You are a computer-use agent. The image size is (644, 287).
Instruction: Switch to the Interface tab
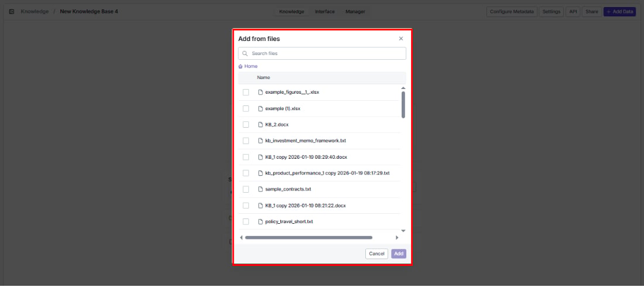325,12
